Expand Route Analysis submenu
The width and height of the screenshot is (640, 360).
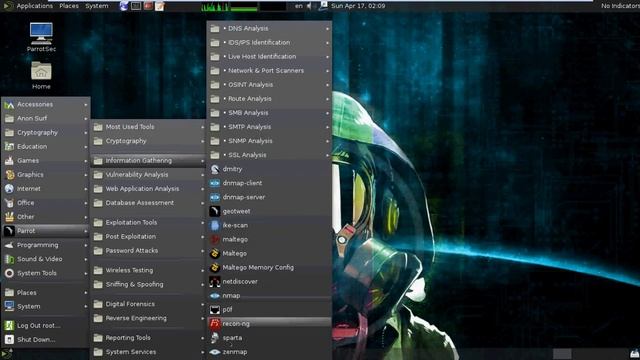(269, 99)
